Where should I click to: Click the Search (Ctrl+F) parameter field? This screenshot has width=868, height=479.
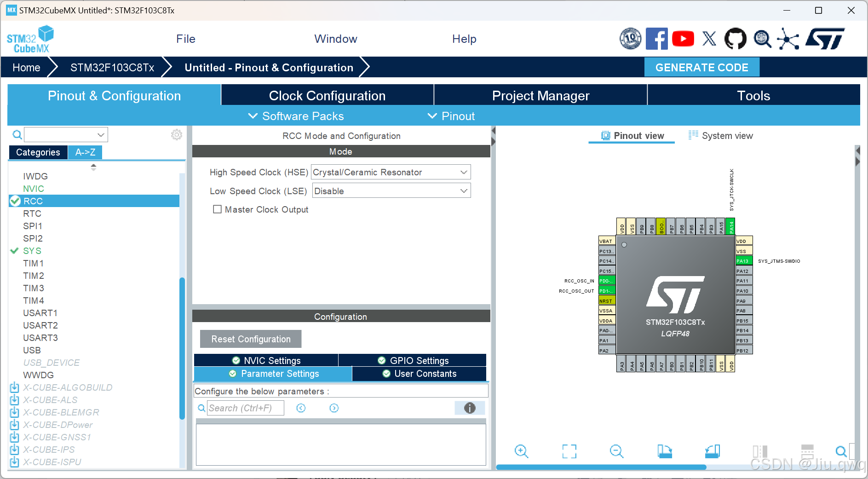pos(246,408)
